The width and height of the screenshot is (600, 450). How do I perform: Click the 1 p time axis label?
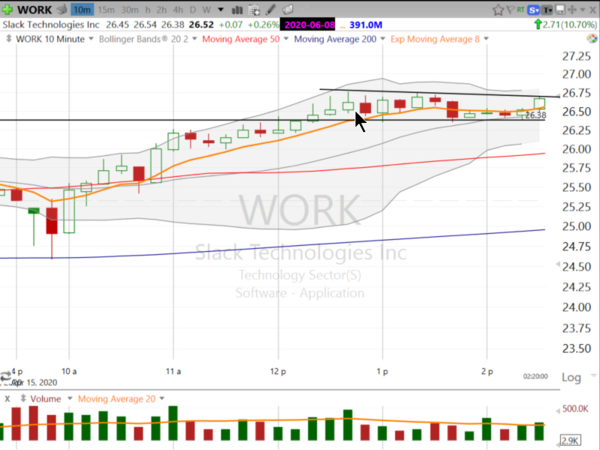tap(382, 371)
